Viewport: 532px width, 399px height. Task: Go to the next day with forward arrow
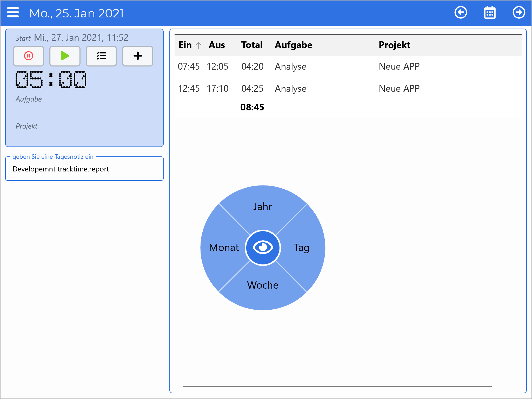[x=518, y=12]
